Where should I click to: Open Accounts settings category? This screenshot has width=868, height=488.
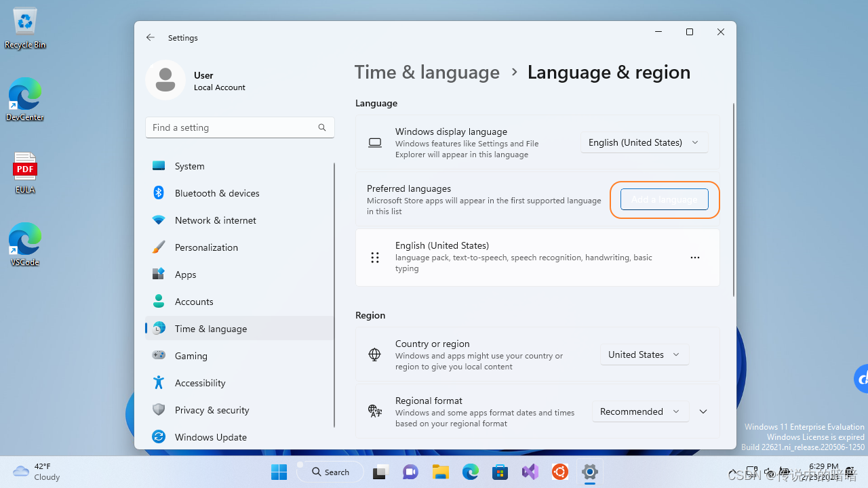point(239,302)
